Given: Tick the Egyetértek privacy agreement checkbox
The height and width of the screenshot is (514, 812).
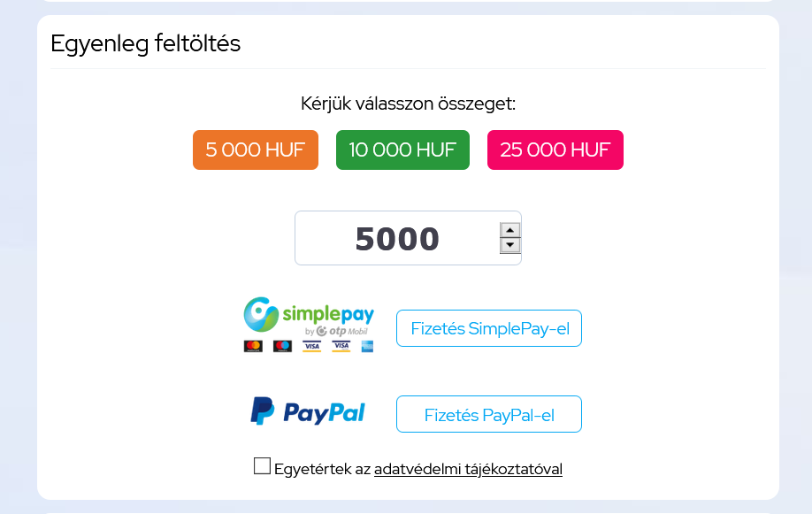Looking at the screenshot, I should click(262, 466).
